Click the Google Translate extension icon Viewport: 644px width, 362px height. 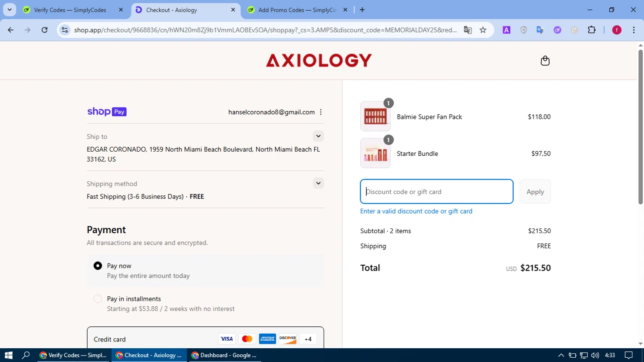click(x=540, y=30)
